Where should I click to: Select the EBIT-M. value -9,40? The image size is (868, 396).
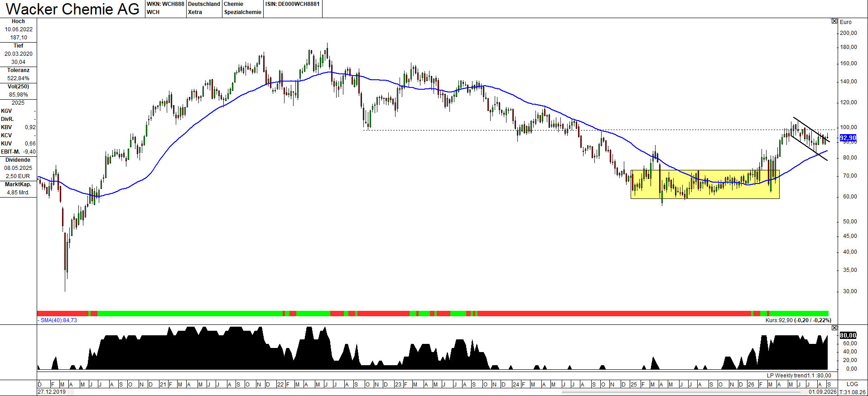coord(29,152)
